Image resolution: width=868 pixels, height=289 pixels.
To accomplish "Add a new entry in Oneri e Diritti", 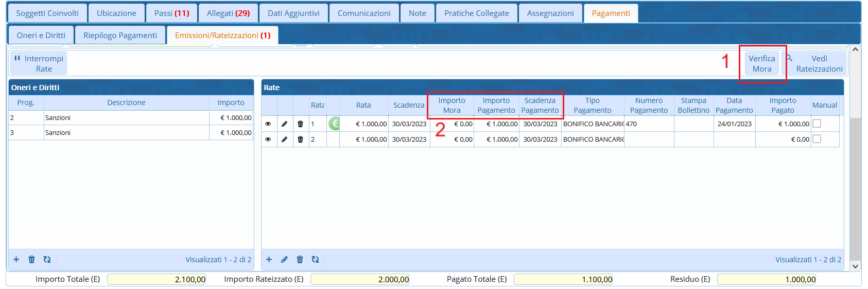I will click(x=16, y=260).
